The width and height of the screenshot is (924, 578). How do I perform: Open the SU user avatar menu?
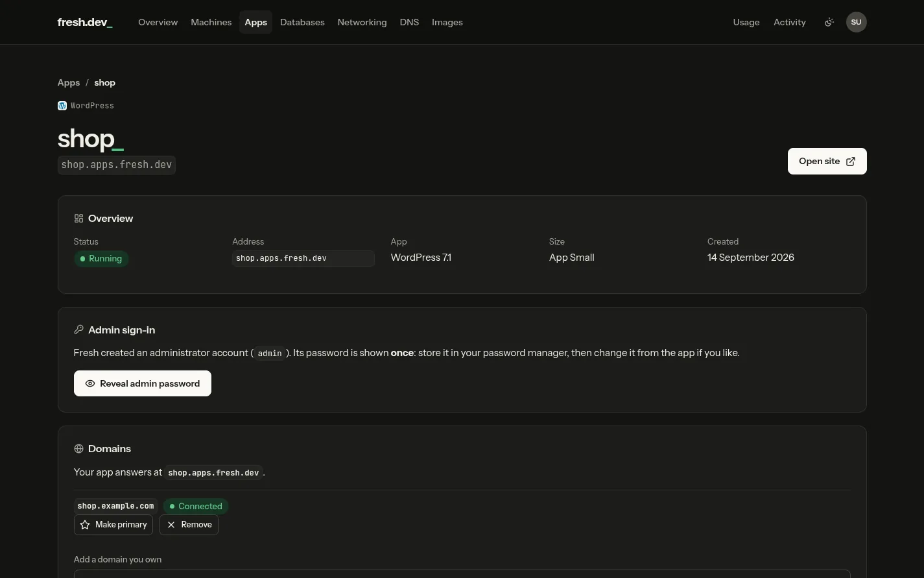point(856,22)
